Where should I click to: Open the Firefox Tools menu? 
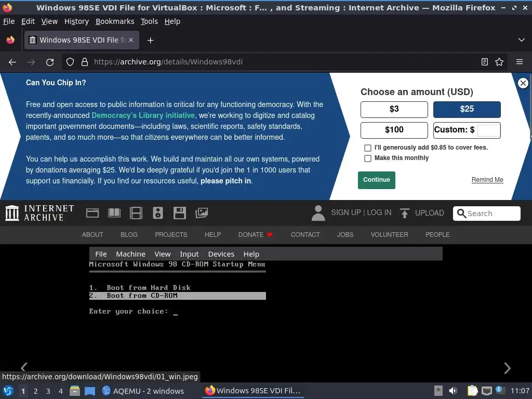[149, 21]
